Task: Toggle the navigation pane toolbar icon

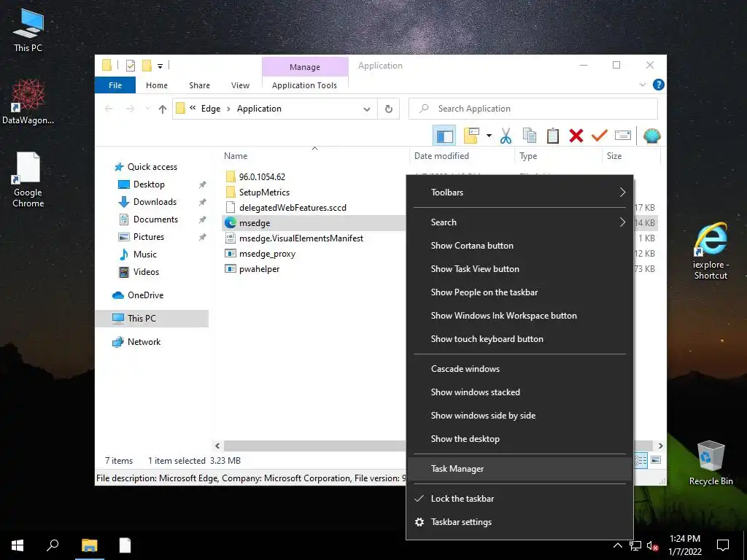Action: pos(444,136)
